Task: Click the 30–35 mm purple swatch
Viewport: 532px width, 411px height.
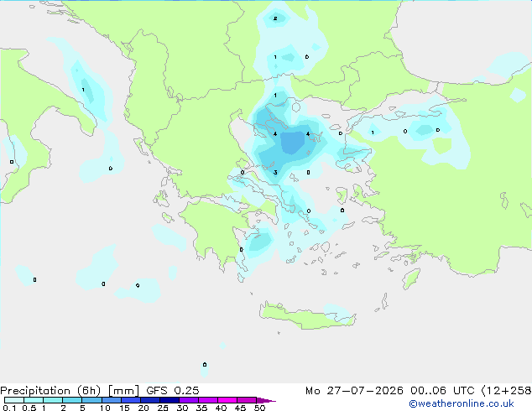Action: 188,400
